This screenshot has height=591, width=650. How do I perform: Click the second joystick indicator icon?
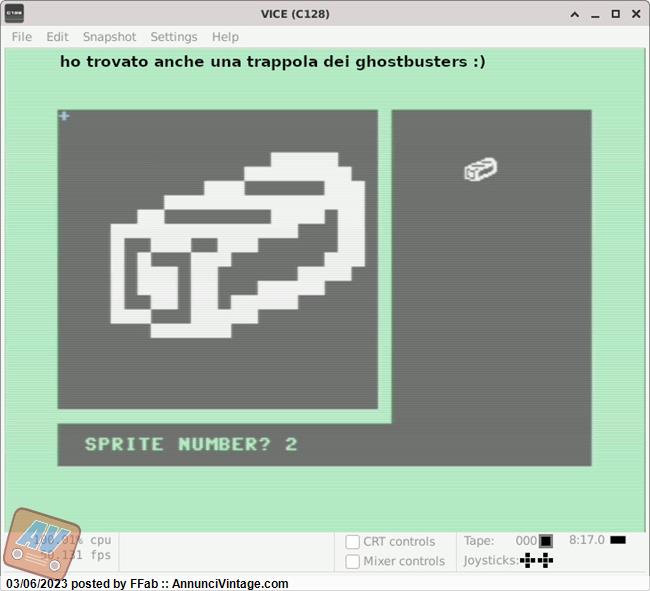click(545, 560)
